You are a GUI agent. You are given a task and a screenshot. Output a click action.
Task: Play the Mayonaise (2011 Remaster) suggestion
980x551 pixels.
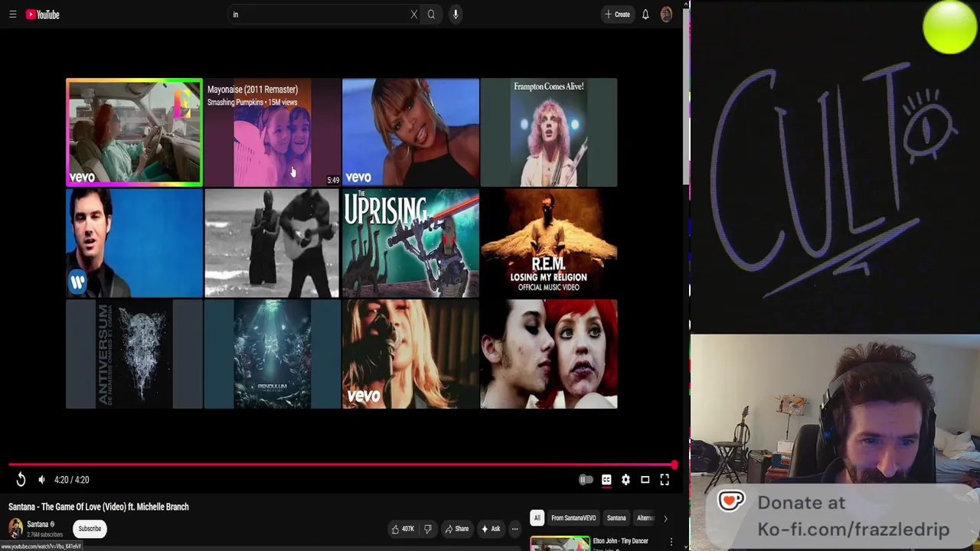tap(272, 132)
